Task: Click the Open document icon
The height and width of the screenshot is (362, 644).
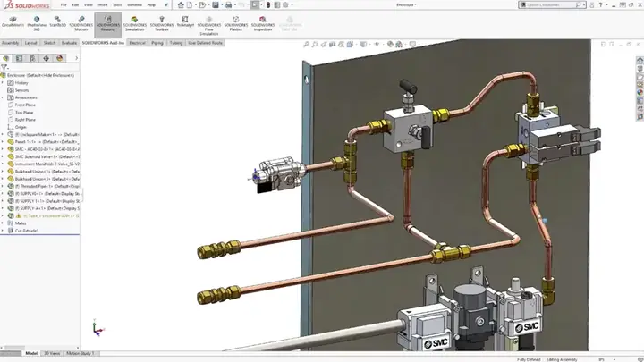Action: pos(201,5)
